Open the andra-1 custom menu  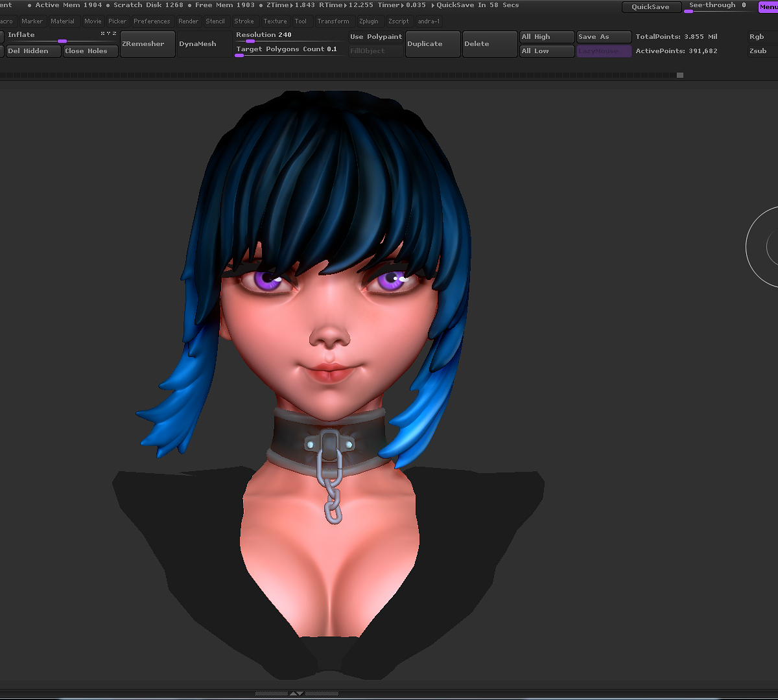[x=429, y=21]
